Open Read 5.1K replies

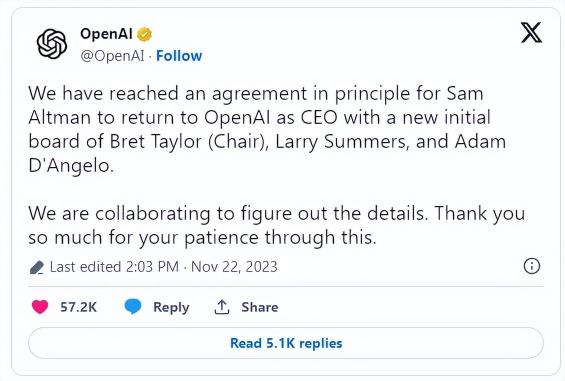pyautogui.click(x=286, y=343)
